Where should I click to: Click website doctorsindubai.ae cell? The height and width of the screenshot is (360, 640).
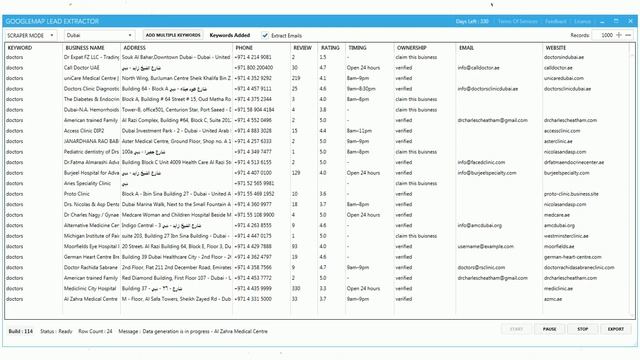point(564,57)
